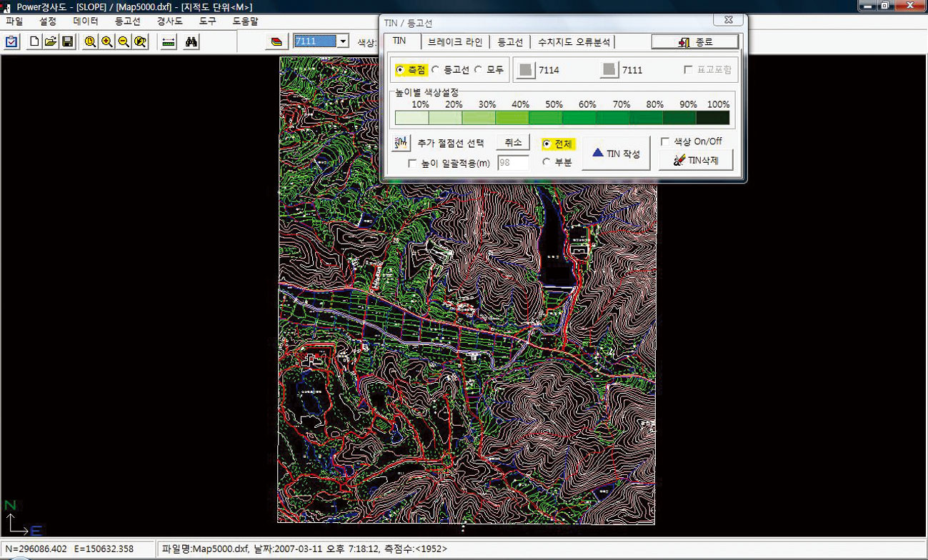Select the 부분 radio option

547,162
